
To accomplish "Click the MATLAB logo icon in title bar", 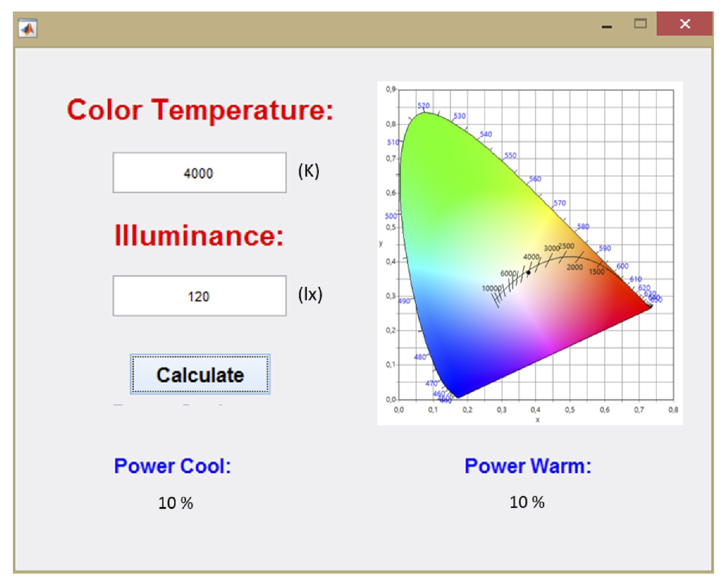I will coord(28,29).
